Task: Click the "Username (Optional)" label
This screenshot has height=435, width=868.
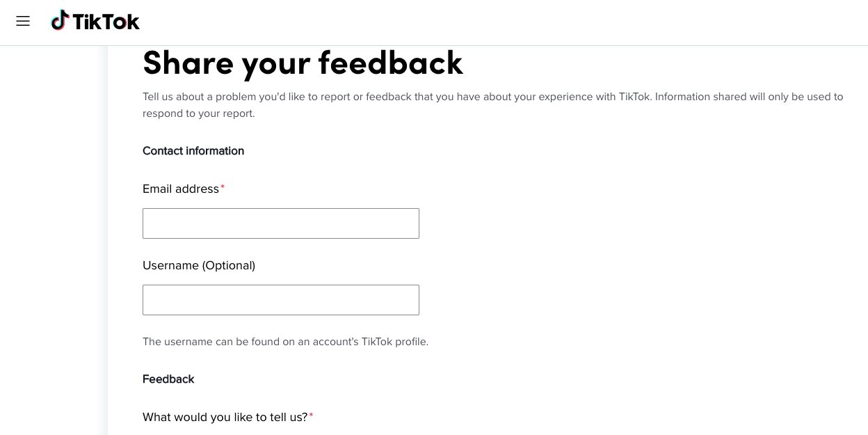Action: click(x=198, y=266)
